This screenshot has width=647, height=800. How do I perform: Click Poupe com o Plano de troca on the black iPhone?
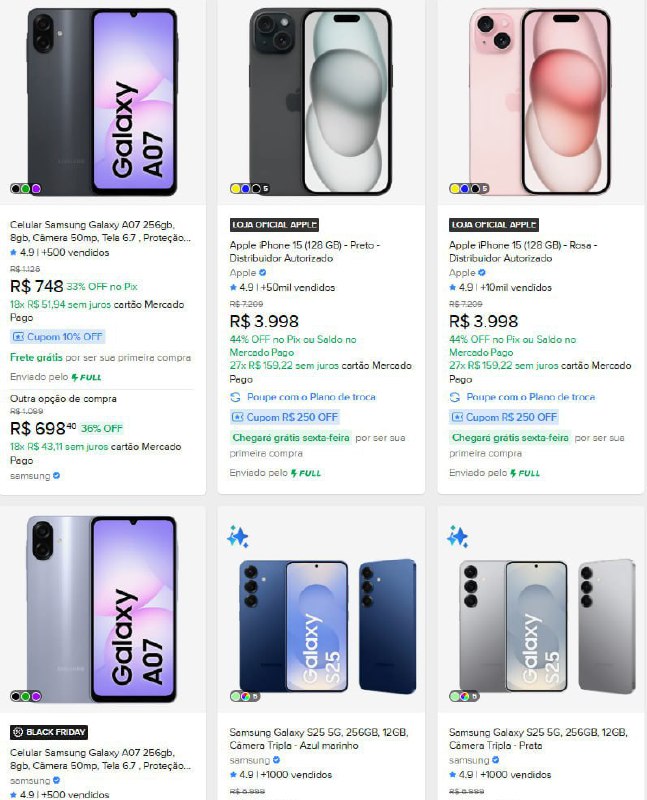303,397
